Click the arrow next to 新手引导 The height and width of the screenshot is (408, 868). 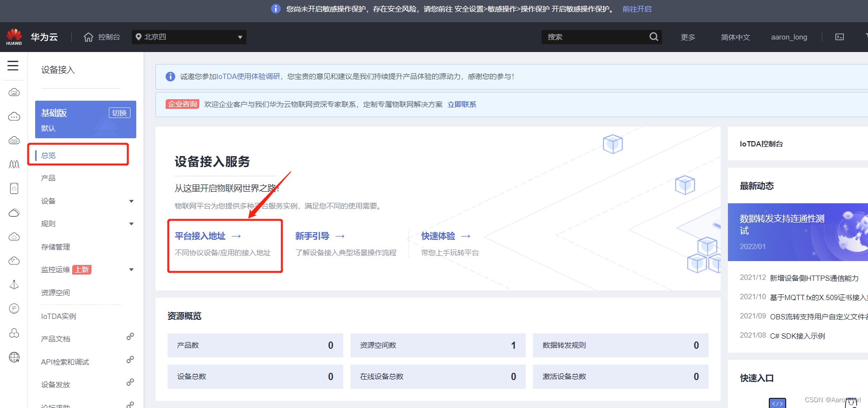340,236
